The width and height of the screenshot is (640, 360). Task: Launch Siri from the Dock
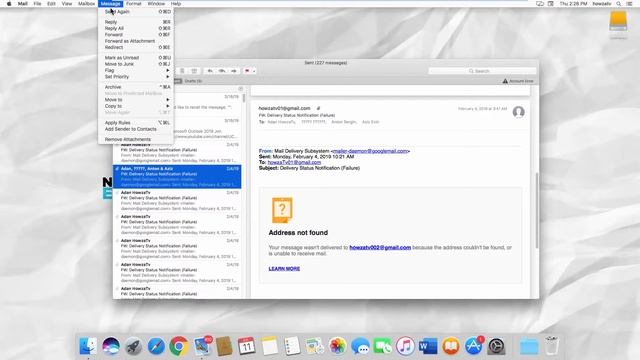[x=111, y=346]
